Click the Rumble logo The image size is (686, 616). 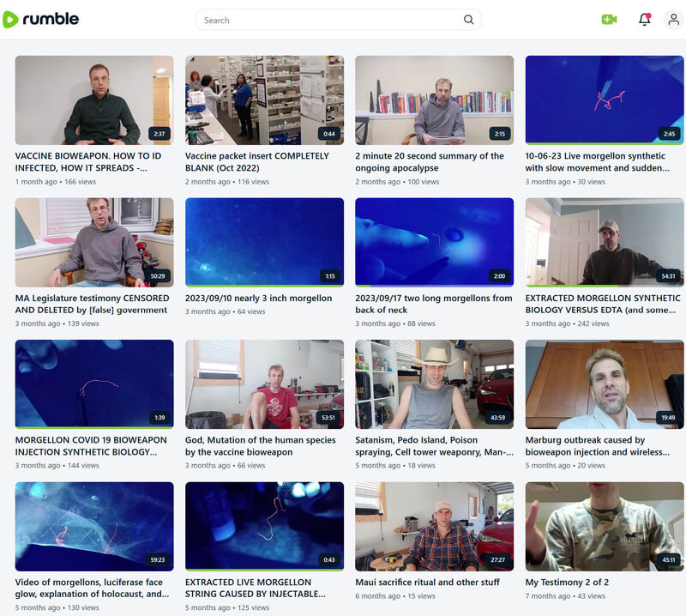click(40, 19)
